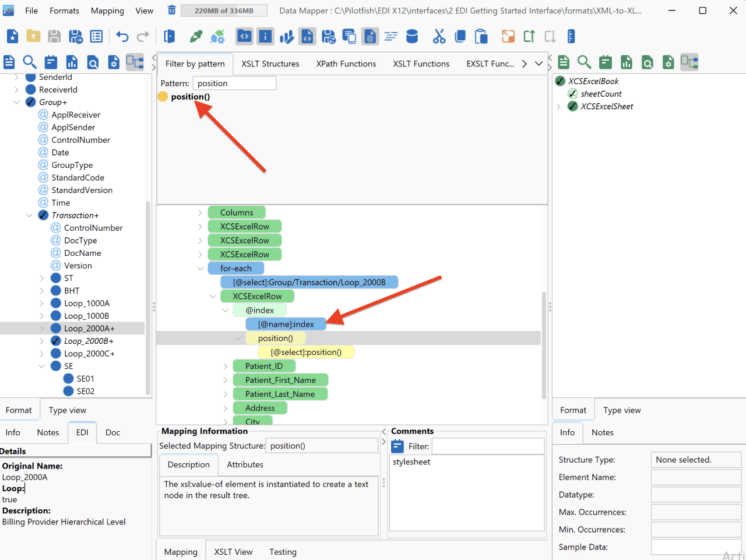Click the source panel magnifier search icon
The height and width of the screenshot is (560, 746).
click(x=30, y=62)
